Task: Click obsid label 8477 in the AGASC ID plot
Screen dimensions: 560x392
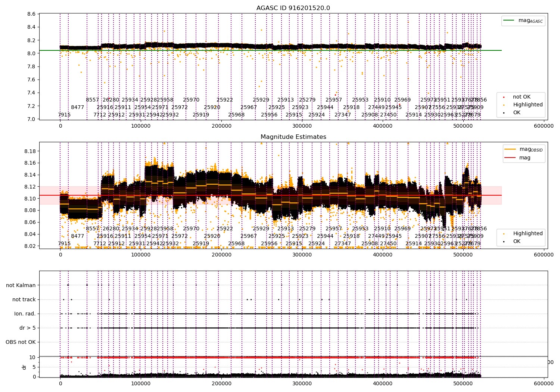Action: point(78,107)
